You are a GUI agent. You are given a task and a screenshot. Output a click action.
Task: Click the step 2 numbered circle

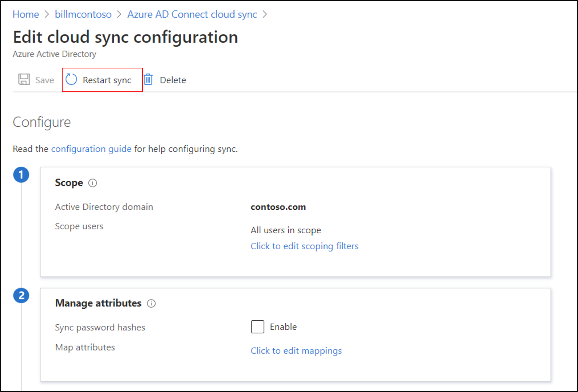click(x=21, y=295)
